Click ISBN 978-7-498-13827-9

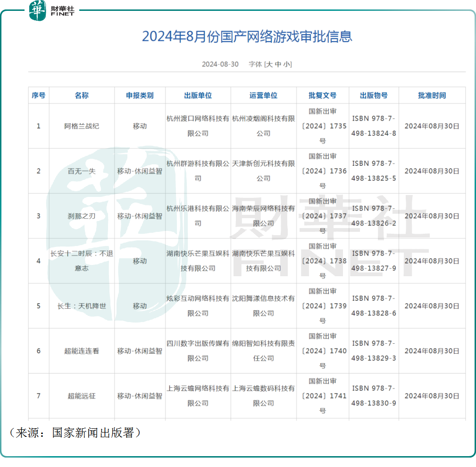coord(374,261)
